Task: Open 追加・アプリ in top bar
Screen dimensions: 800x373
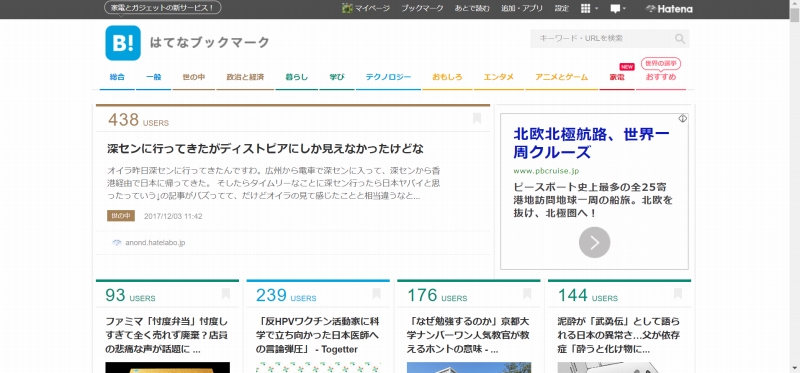Action: coord(521,9)
